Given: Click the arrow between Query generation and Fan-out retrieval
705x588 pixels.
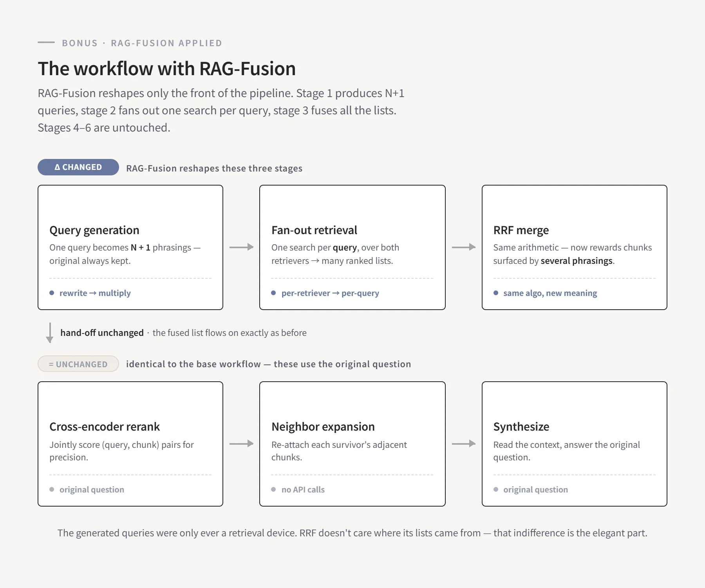Looking at the screenshot, I should pos(242,247).
